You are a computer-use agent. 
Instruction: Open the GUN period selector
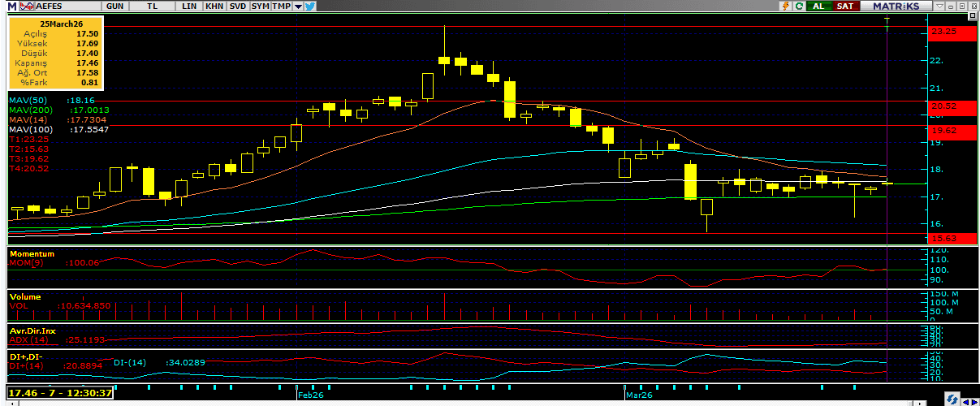[115, 6]
